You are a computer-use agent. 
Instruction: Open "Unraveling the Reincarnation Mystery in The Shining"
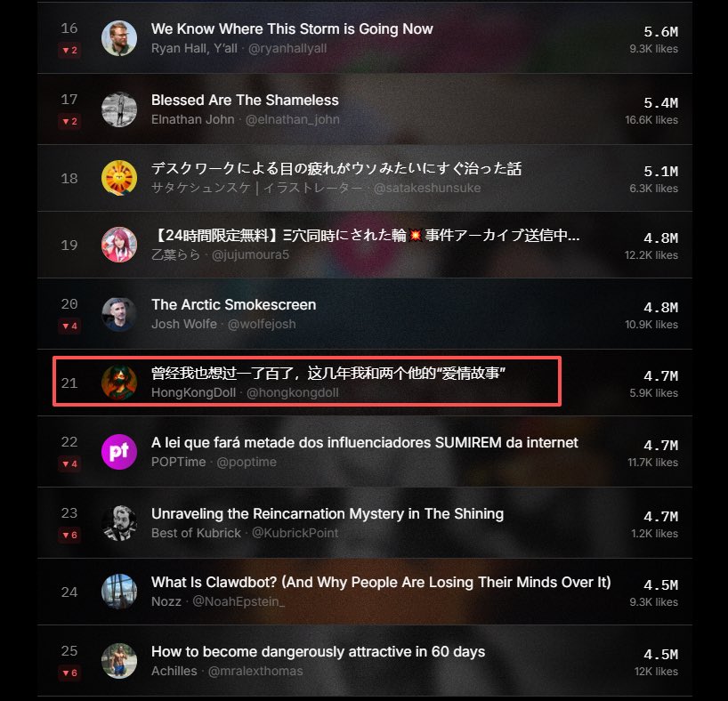[328, 513]
